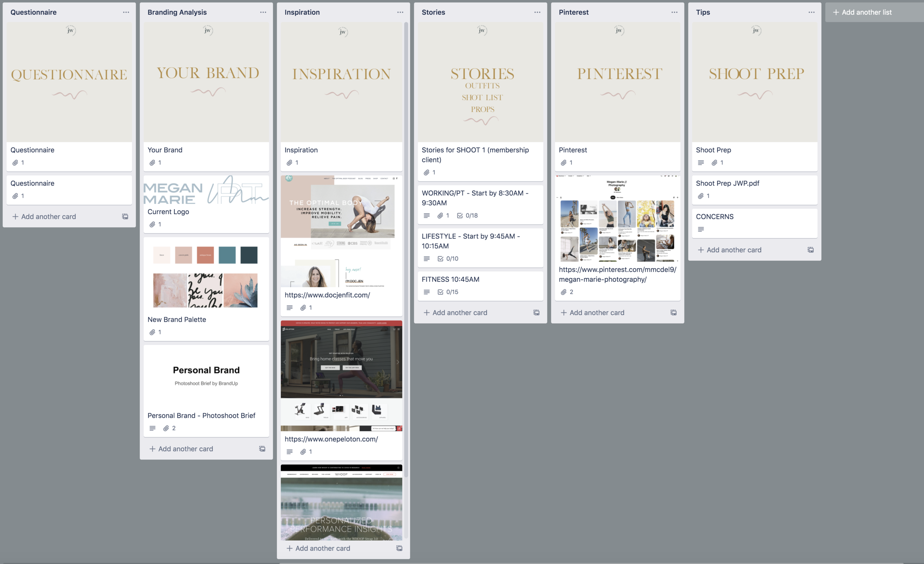The image size is (924, 564).
Task: Click description icon on CONCERNS card
Action: (x=700, y=229)
